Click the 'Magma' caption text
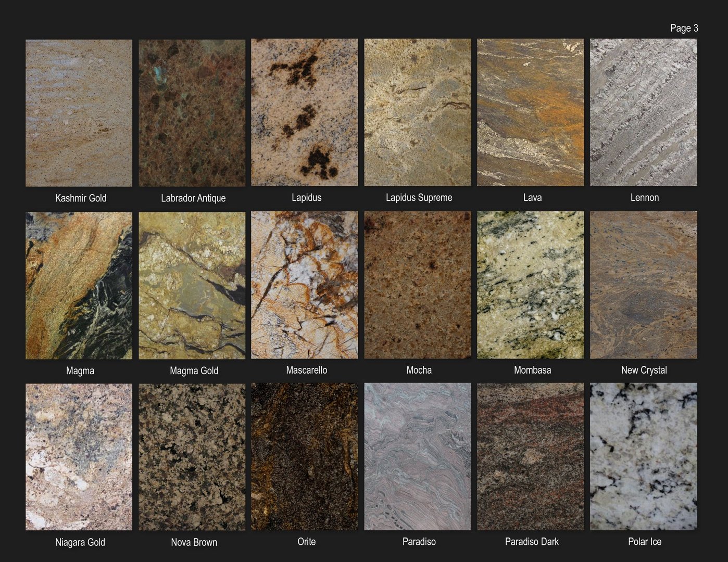Screen dimensions: 728x562 pos(80,371)
